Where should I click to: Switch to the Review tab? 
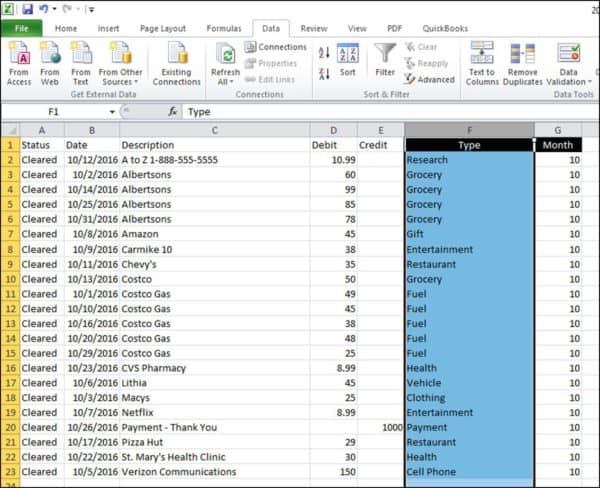314,28
